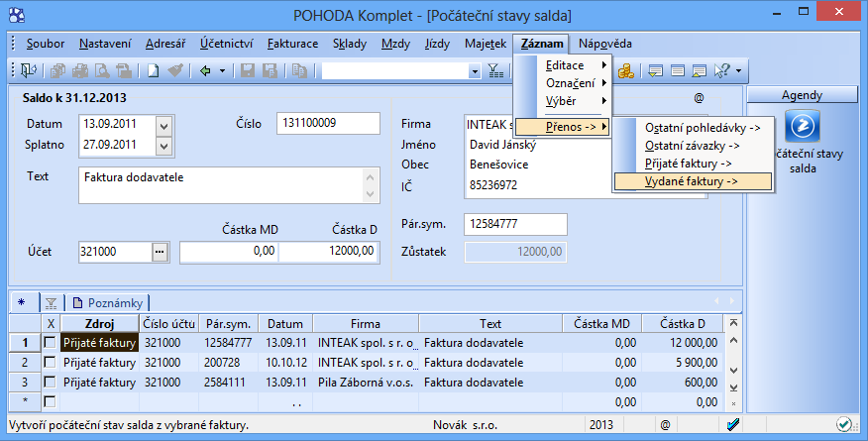The height and width of the screenshot is (441, 868).
Task: Choose Ostatní závazky -> in submenu
Action: coord(693,146)
